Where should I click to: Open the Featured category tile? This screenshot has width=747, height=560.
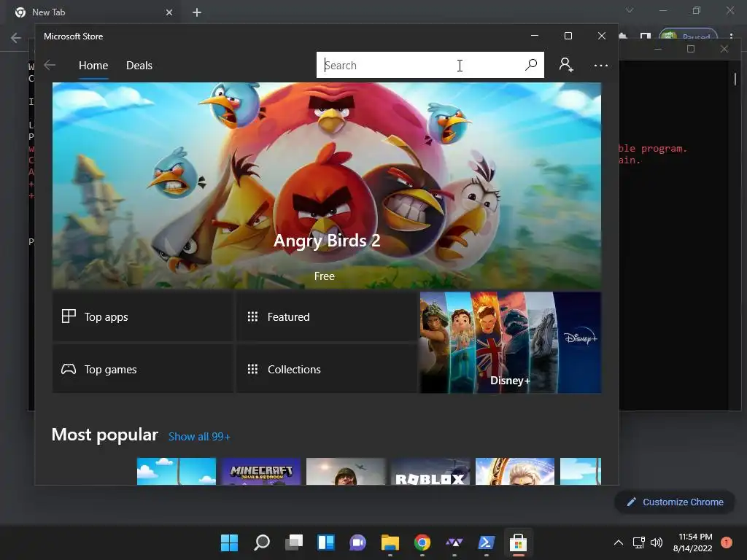(x=327, y=316)
